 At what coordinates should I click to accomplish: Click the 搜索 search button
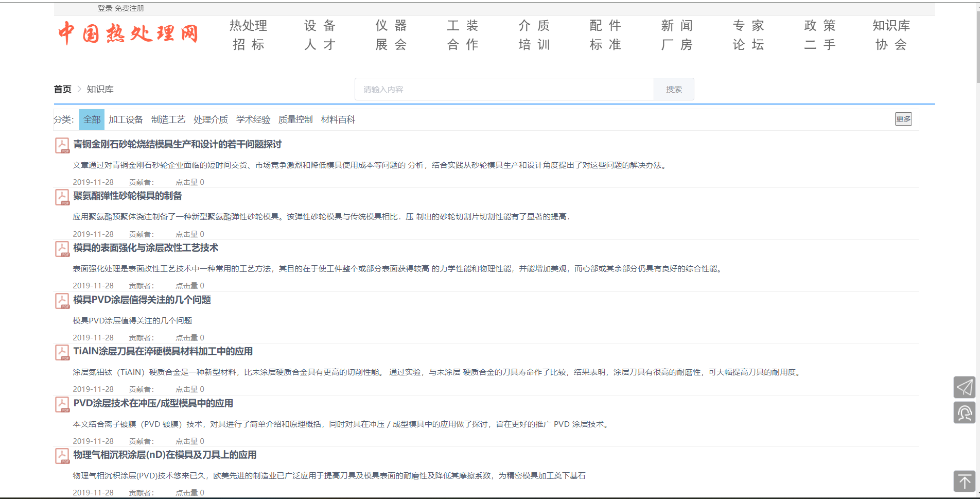pos(674,89)
